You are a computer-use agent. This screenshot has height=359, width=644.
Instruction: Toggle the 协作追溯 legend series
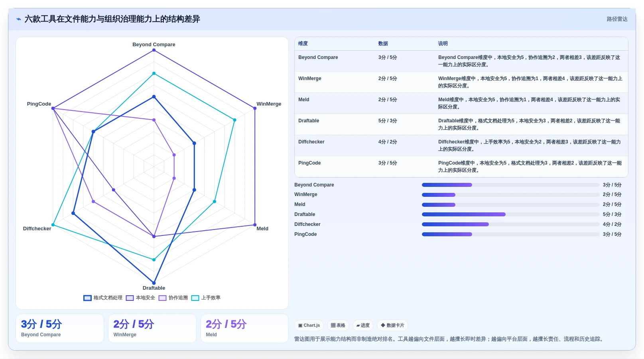[x=173, y=298]
